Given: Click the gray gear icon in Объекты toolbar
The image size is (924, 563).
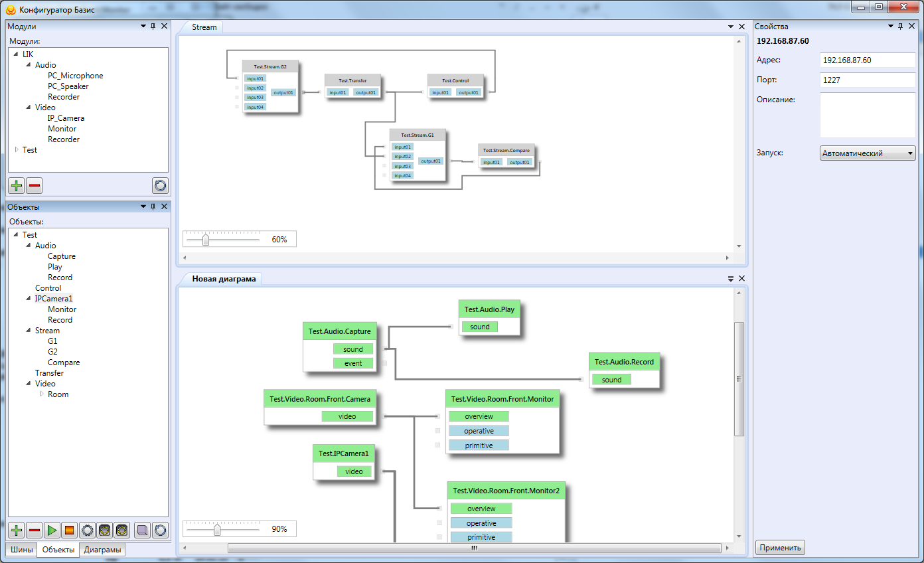Looking at the screenshot, I should (x=87, y=530).
